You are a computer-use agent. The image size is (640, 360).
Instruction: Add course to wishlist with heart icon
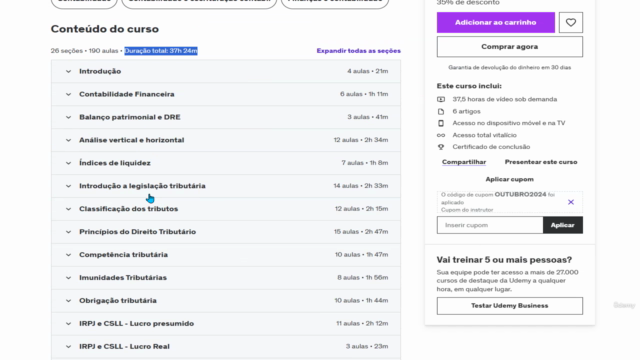tap(571, 22)
